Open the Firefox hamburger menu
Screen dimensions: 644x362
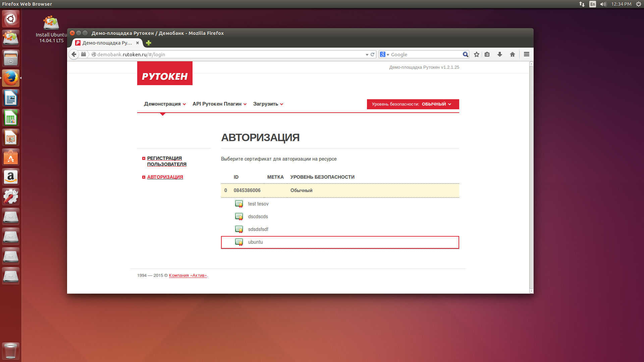coord(526,54)
